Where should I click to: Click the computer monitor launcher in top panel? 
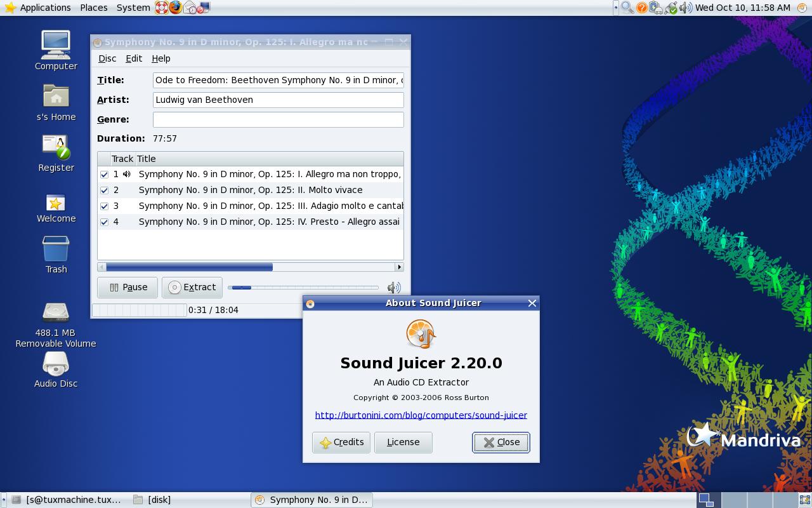pyautogui.click(x=203, y=8)
